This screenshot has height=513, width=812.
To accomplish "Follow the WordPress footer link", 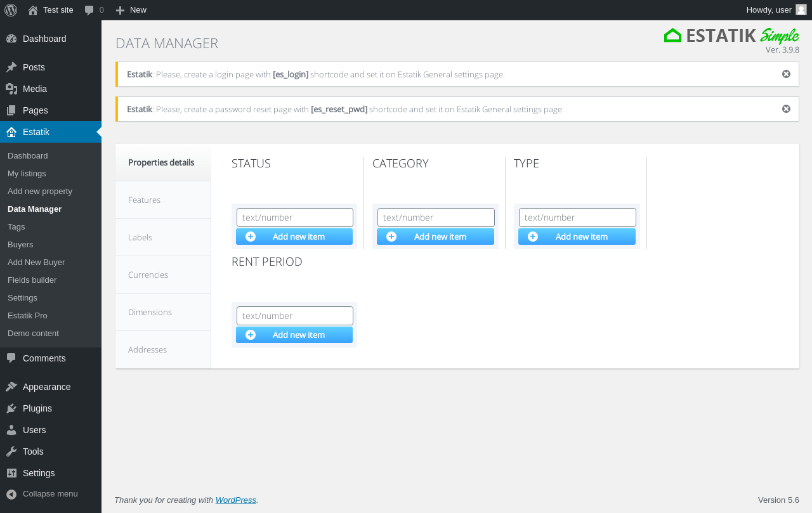I will 236,500.
